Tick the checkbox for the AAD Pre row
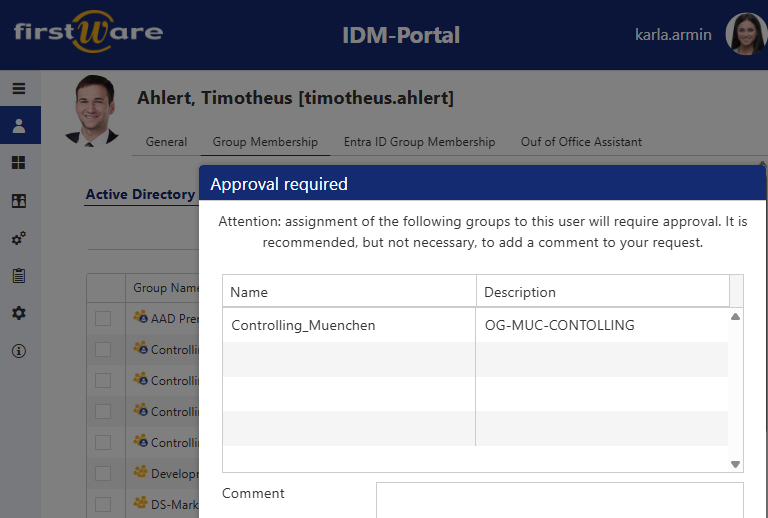This screenshot has width=768, height=518. (103, 318)
